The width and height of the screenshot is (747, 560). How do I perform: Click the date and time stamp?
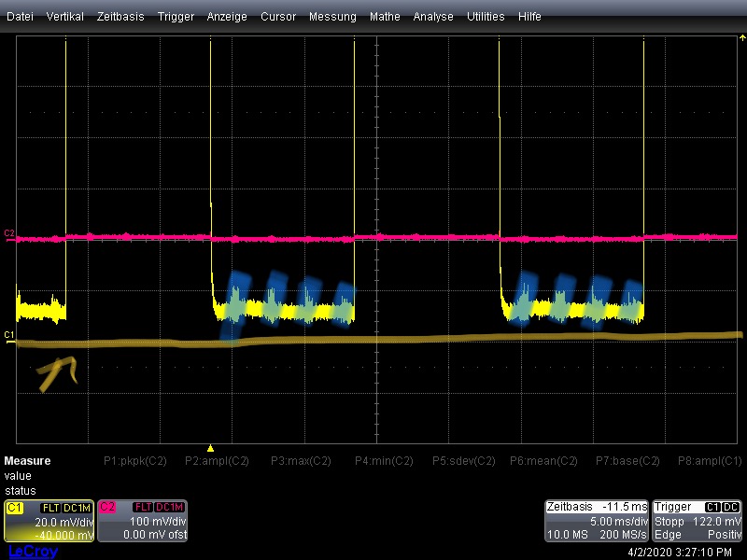[x=680, y=553]
